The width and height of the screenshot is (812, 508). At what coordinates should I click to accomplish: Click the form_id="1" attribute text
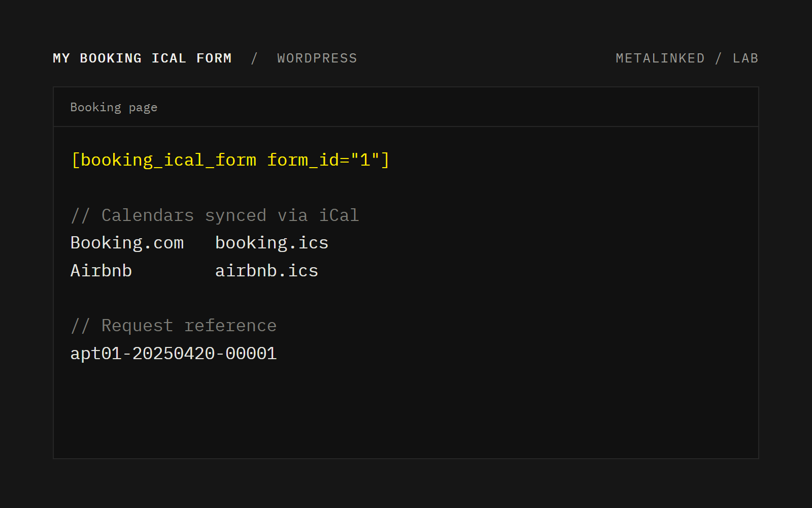point(323,160)
